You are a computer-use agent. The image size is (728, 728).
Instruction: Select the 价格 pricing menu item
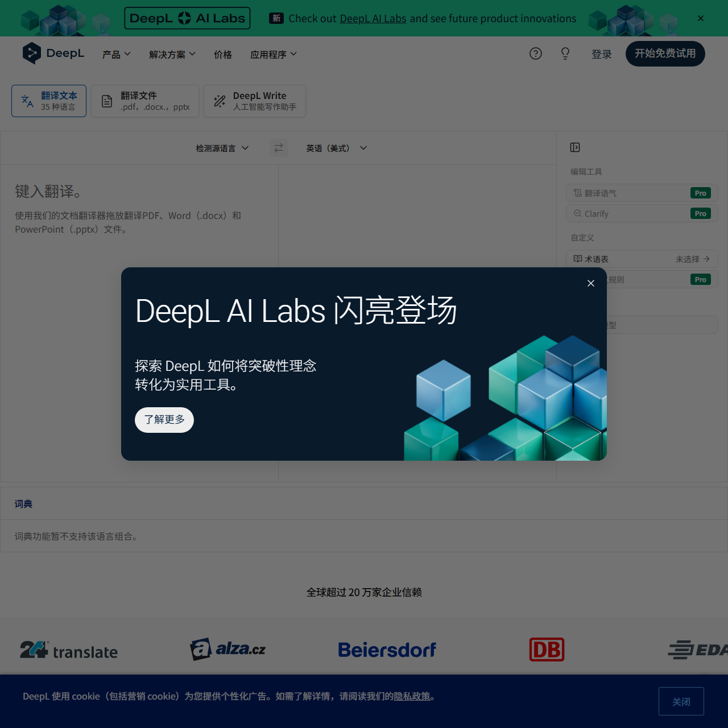[223, 54]
